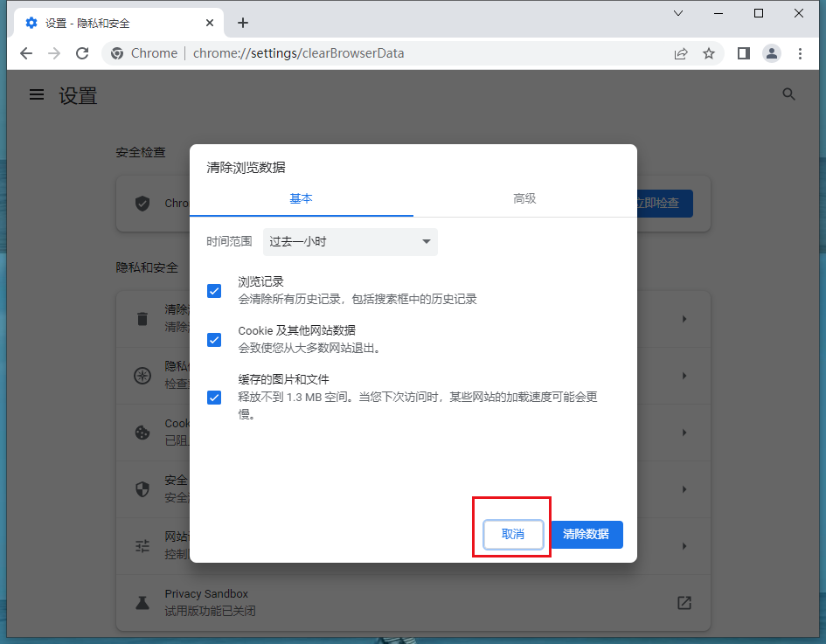
Task: Uncheck the 浏览记录 checkbox
Action: click(214, 291)
